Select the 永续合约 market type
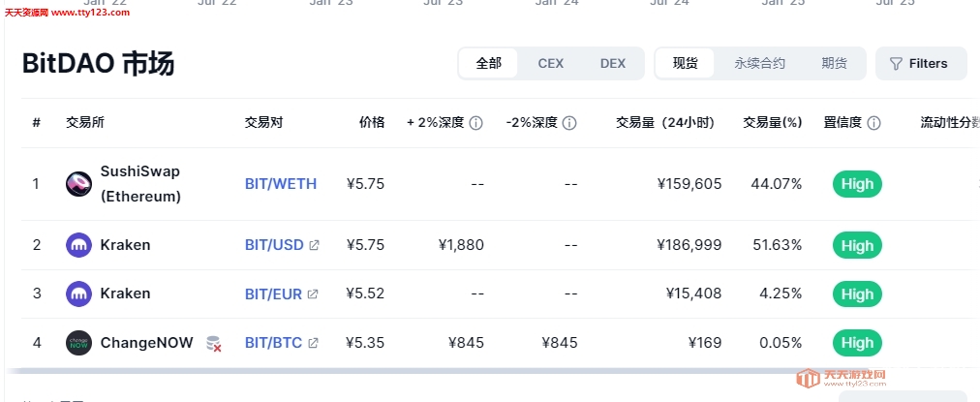The height and width of the screenshot is (402, 980). click(x=759, y=63)
